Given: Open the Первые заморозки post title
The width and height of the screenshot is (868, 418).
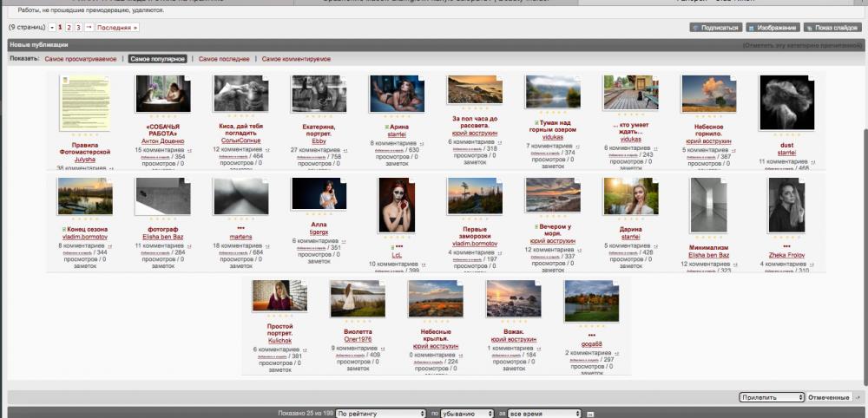Looking at the screenshot, I should pos(475,232).
